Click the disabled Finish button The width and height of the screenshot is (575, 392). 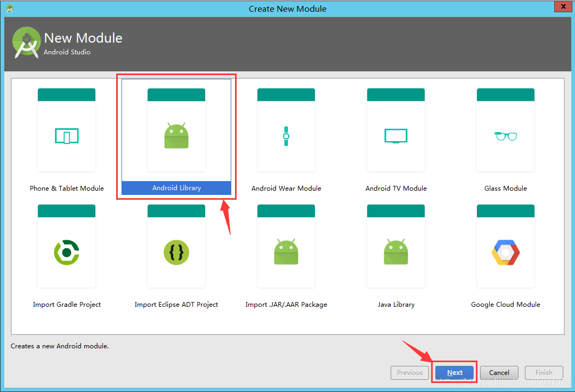click(x=544, y=372)
